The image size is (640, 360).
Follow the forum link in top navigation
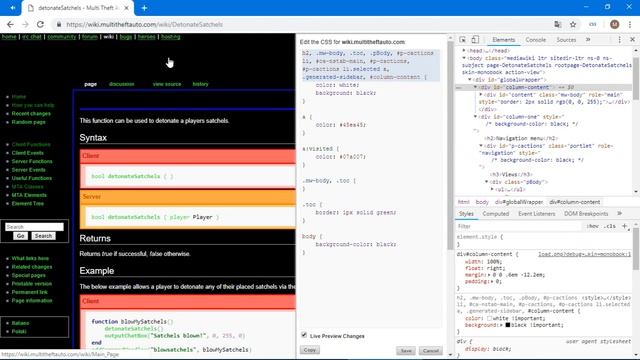click(x=90, y=37)
